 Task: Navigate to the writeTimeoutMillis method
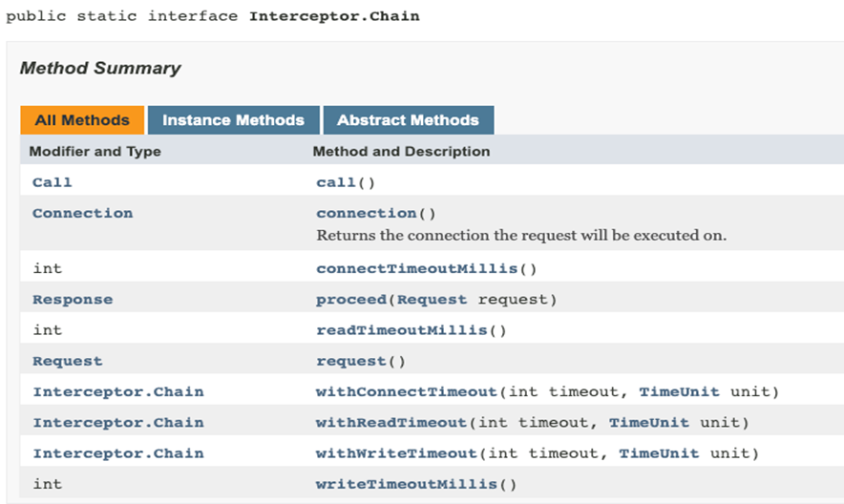[x=406, y=484]
